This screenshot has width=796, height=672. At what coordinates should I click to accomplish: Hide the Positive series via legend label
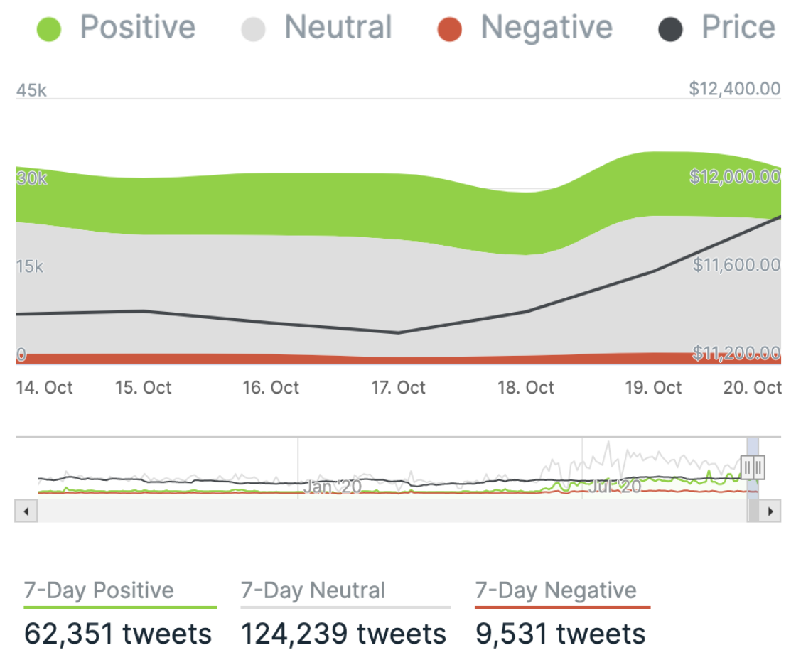pyautogui.click(x=137, y=28)
